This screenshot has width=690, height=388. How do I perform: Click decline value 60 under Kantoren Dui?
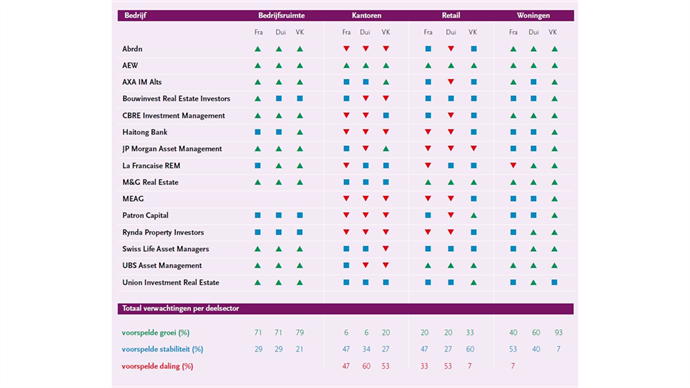(366, 366)
